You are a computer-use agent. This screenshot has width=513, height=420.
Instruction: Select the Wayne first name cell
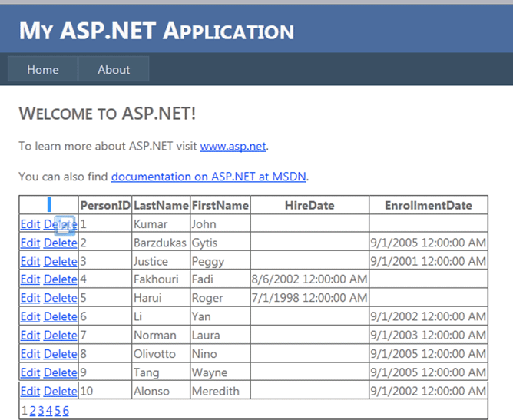click(220, 372)
